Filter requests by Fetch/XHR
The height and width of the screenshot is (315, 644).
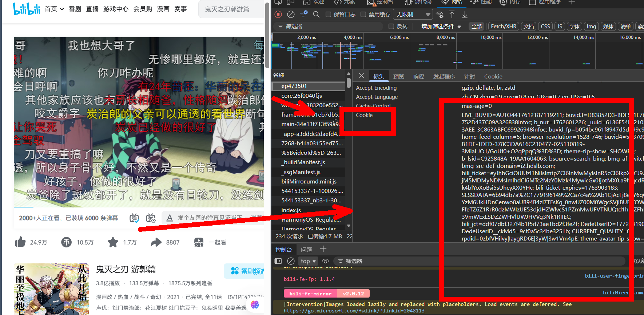[x=504, y=27]
